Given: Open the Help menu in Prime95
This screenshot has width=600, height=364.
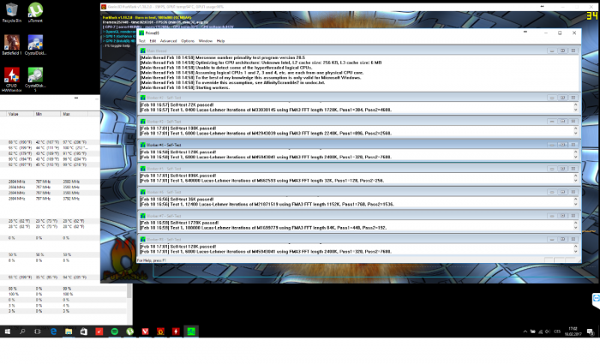Looking at the screenshot, I should point(220,40).
